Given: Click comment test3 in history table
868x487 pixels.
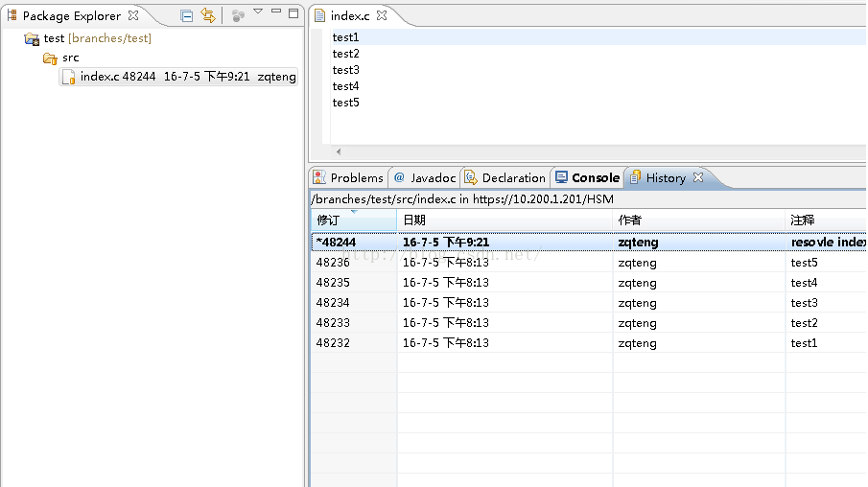Looking at the screenshot, I should coord(805,303).
